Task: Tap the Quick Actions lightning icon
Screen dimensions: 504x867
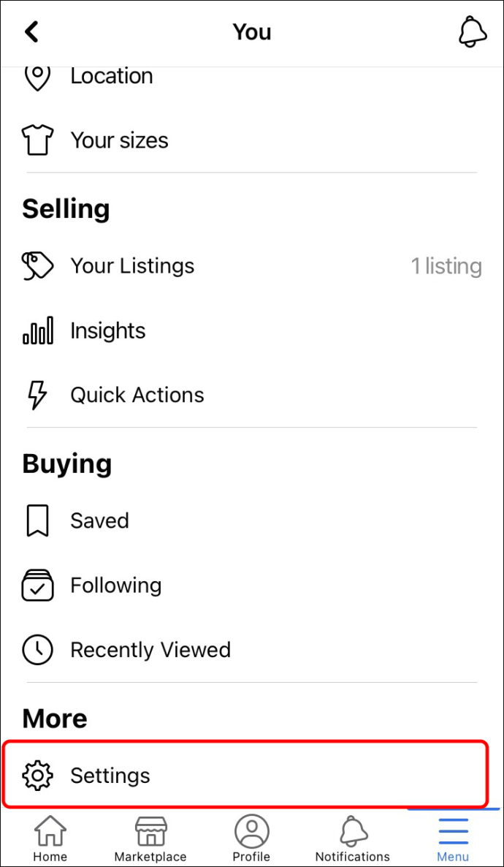Action: (x=37, y=395)
